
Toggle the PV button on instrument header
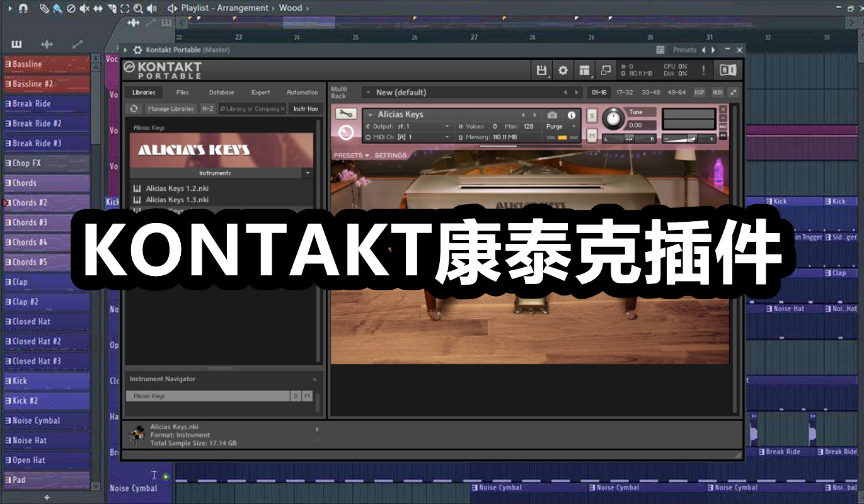(723, 136)
